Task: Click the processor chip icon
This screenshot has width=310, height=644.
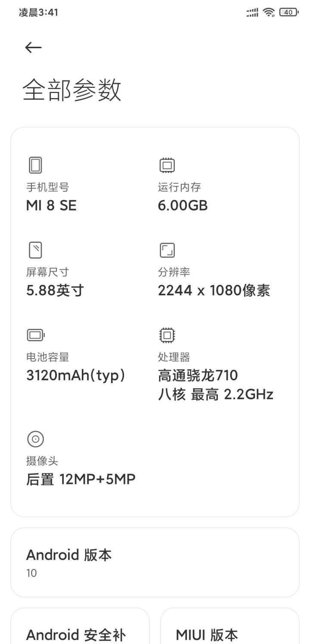Action: (167, 334)
